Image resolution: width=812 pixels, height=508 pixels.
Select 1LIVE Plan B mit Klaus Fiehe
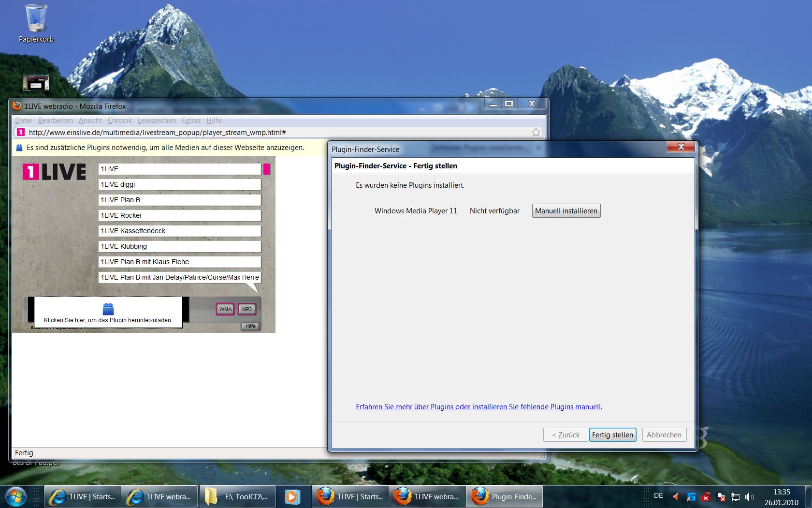coord(180,262)
